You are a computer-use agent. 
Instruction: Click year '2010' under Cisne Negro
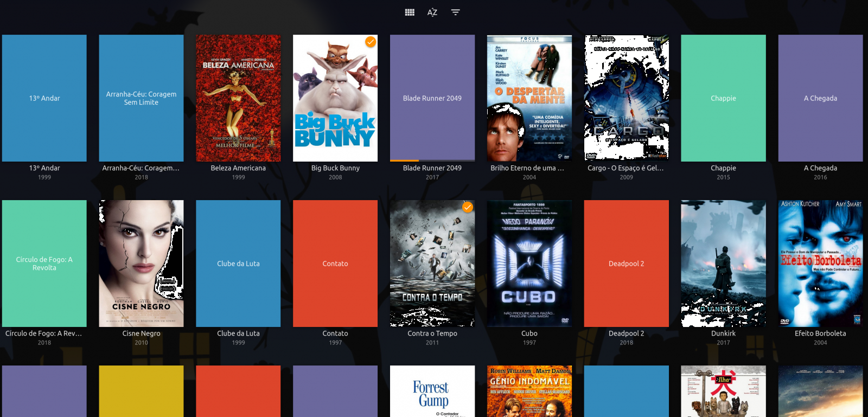click(141, 343)
